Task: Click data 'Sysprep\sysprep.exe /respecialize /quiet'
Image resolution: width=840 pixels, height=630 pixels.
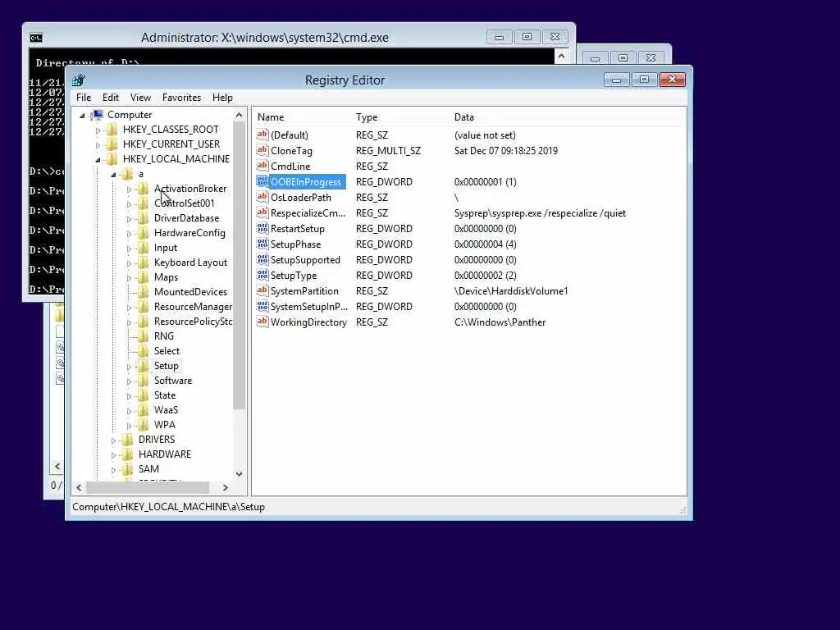Action: pos(540,213)
